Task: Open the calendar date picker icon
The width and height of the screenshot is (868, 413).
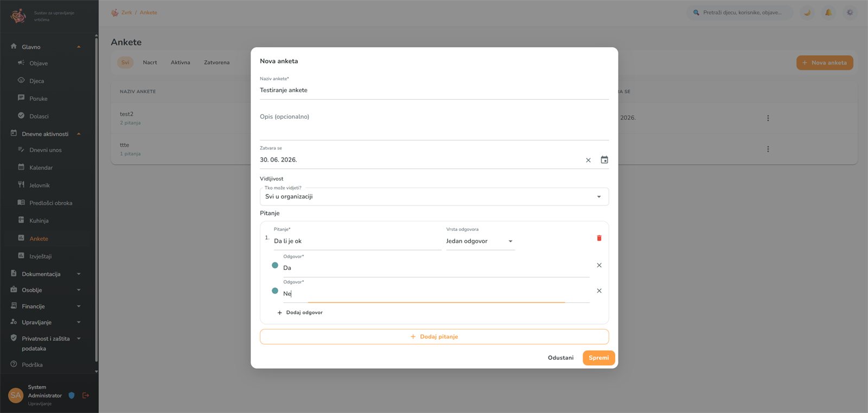Action: (604, 160)
